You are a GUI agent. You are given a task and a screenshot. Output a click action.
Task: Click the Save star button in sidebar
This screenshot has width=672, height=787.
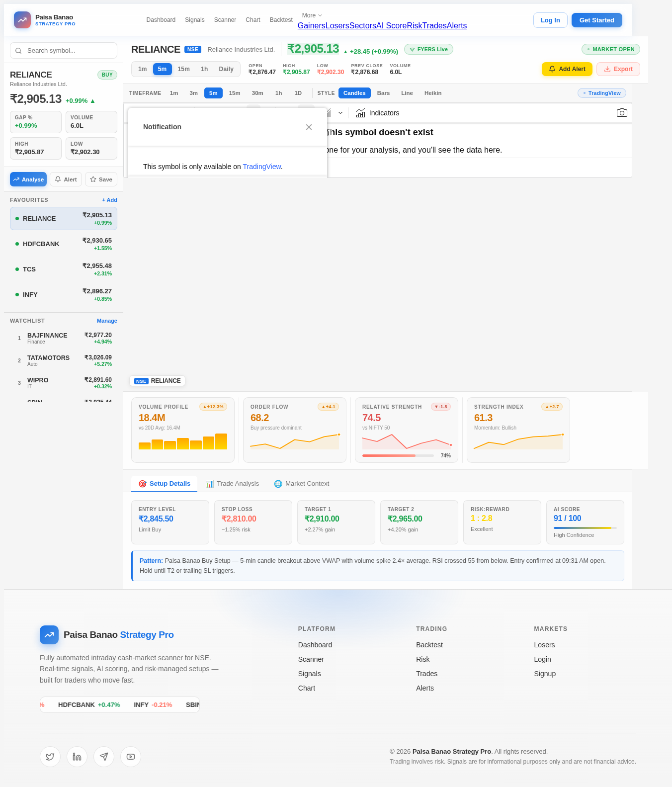pyautogui.click(x=101, y=179)
